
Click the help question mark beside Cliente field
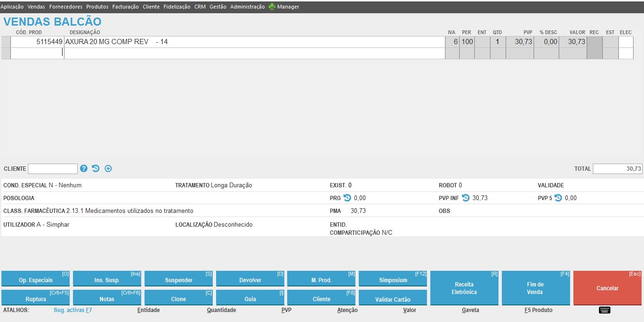point(84,168)
